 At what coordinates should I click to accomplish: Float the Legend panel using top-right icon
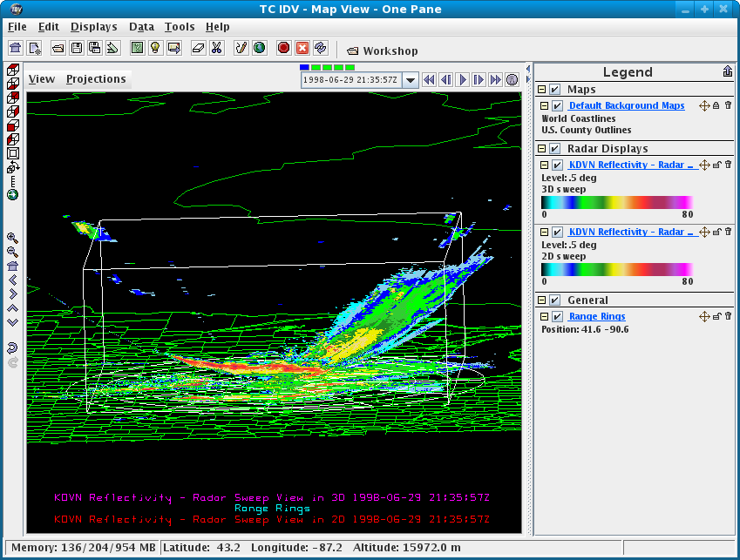(x=727, y=72)
